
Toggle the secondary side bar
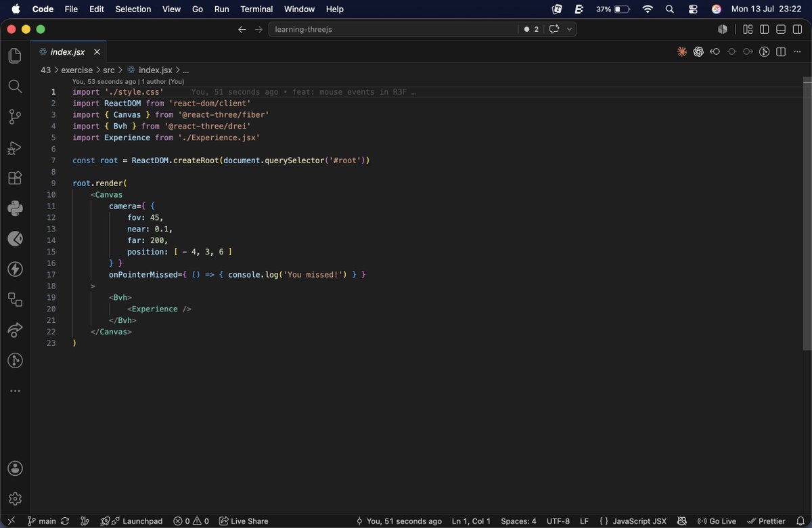pyautogui.click(x=797, y=29)
